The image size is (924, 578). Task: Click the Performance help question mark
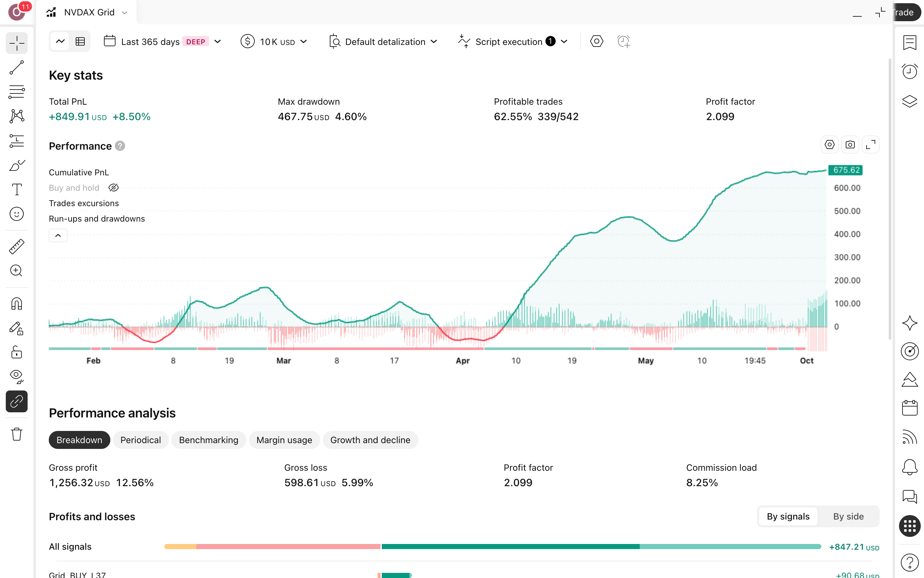point(120,146)
